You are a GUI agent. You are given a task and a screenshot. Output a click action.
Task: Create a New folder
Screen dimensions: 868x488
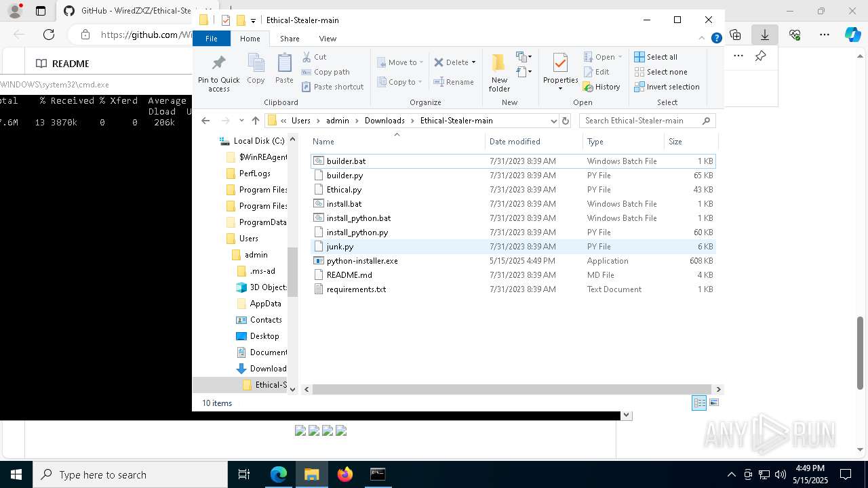(499, 73)
